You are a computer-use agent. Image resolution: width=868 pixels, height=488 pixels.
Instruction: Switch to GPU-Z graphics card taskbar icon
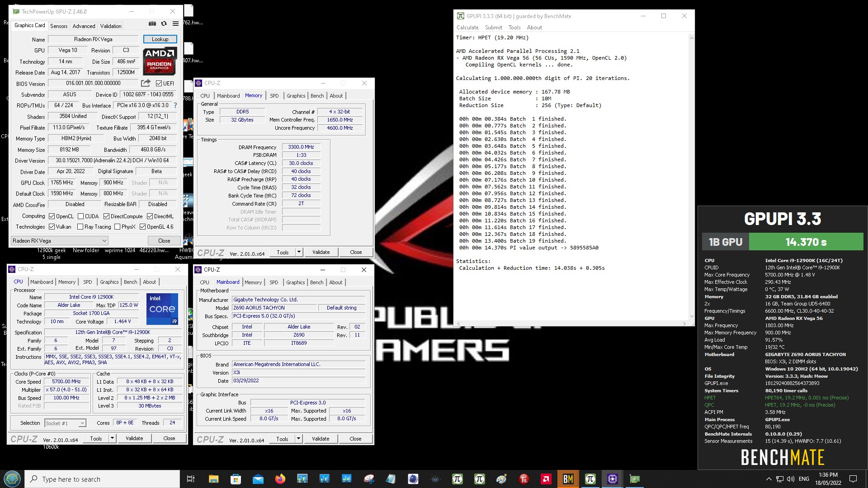634,479
